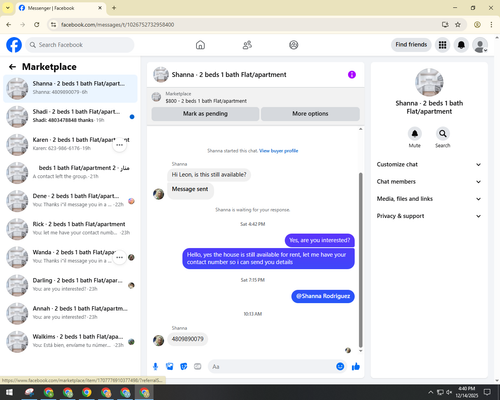Open Darling conversation in list
Screen dimensions: 500x400
click(70, 285)
